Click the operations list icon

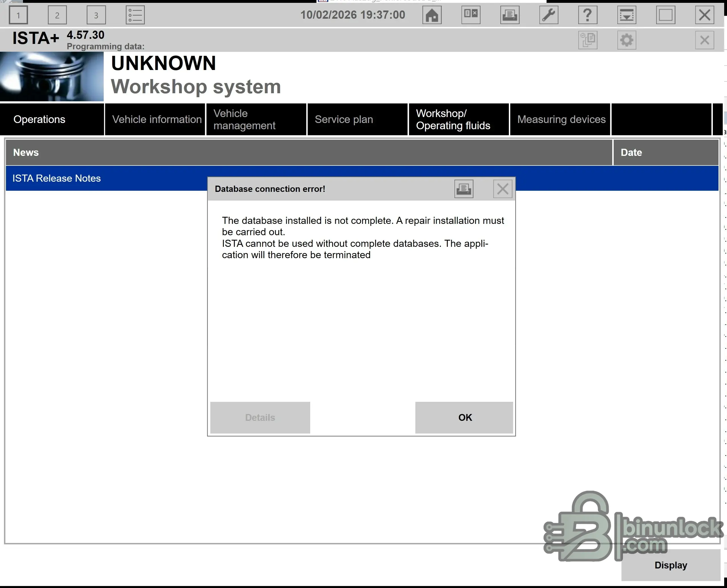(135, 15)
